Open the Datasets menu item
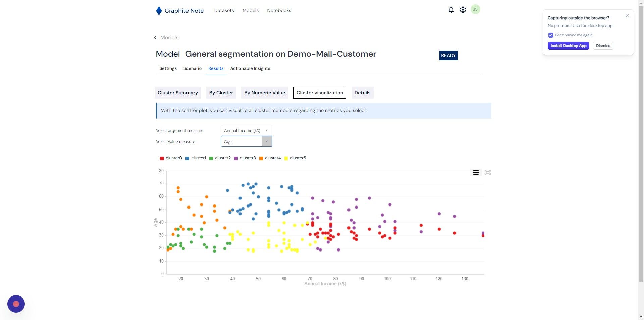The image size is (644, 320). coord(224,10)
